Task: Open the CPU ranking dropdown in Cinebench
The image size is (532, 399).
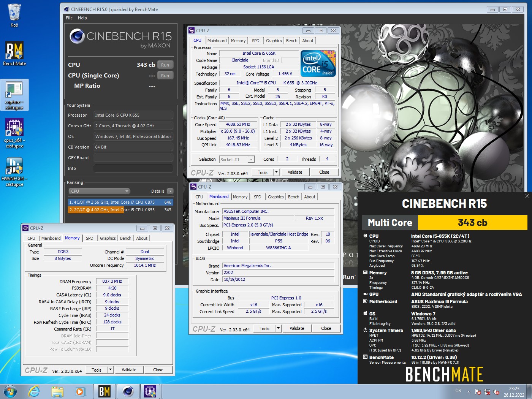Action: click(x=99, y=191)
